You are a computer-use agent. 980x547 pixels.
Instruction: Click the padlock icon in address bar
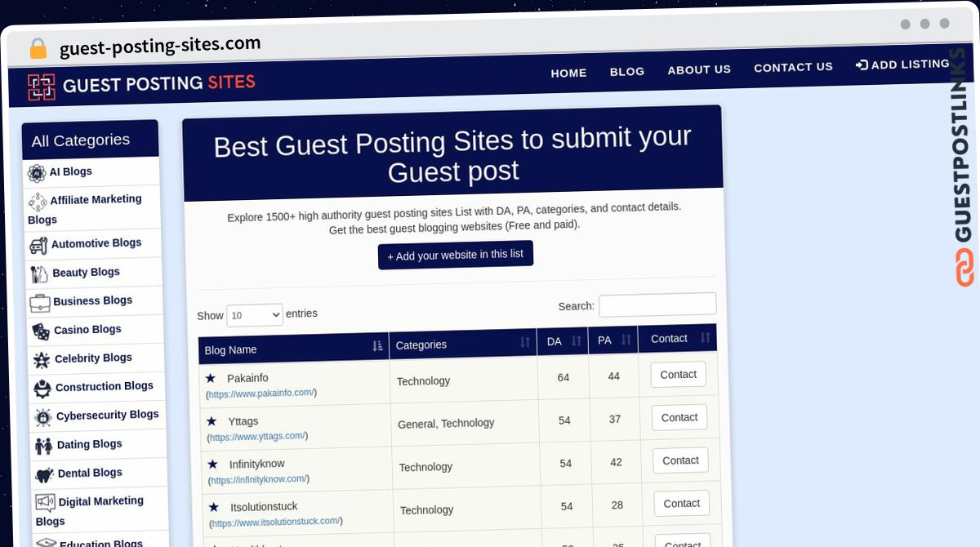pos(38,48)
